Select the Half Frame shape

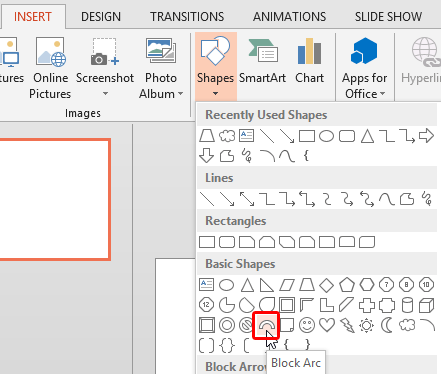pos(307,305)
